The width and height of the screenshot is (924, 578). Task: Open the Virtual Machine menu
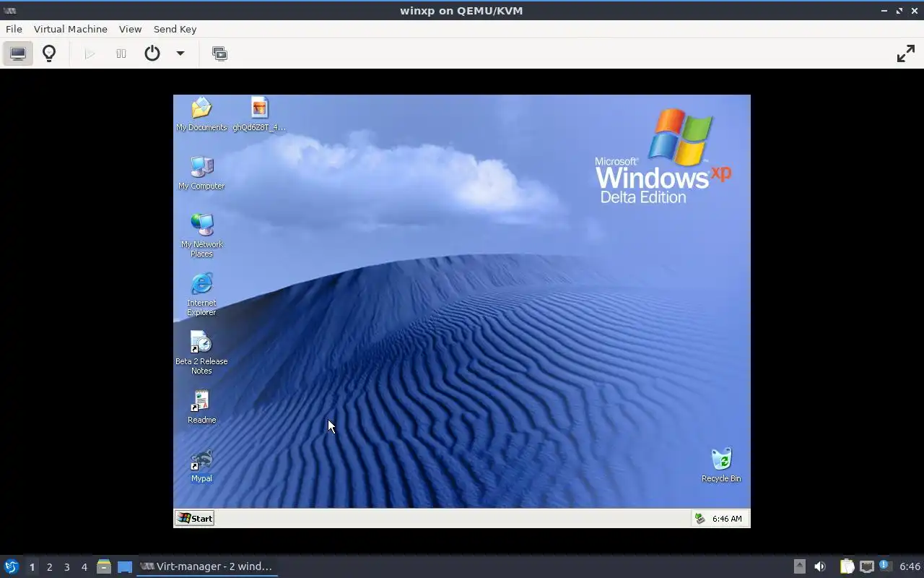pyautogui.click(x=70, y=29)
